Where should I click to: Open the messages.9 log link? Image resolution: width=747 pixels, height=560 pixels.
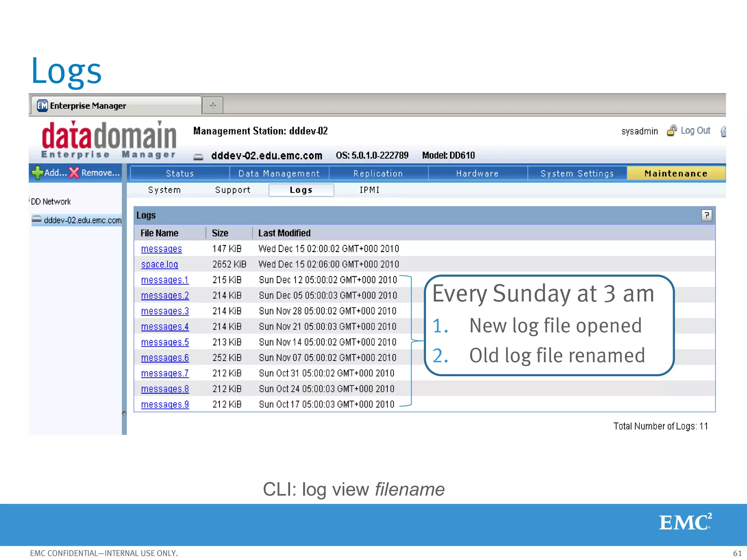coord(165,405)
